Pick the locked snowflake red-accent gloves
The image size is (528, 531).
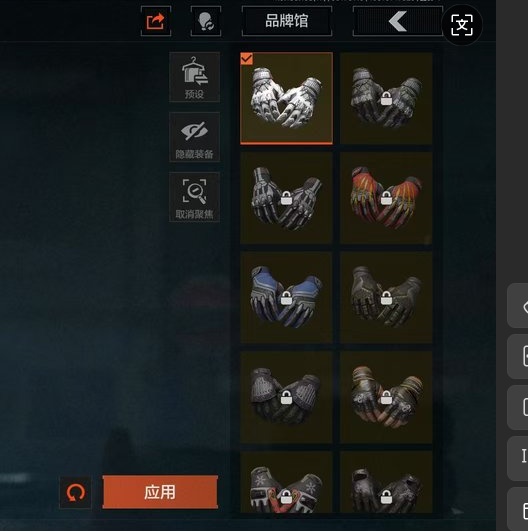(x=287, y=482)
